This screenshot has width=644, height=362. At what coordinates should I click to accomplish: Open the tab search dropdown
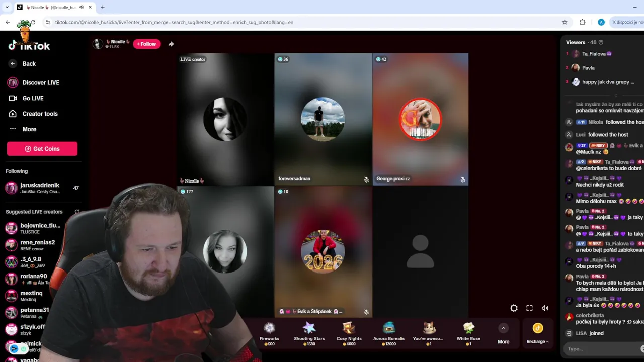(x=7, y=7)
